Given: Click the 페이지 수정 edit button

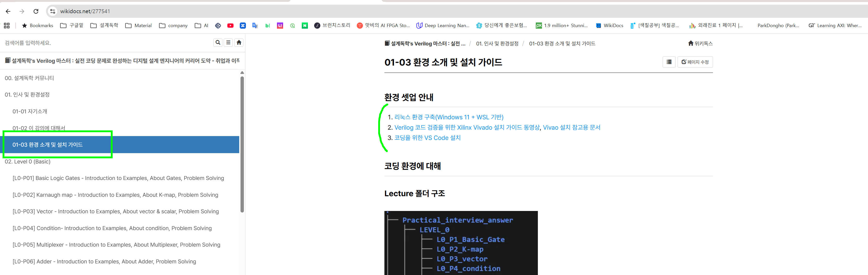Looking at the screenshot, I should click(x=695, y=62).
